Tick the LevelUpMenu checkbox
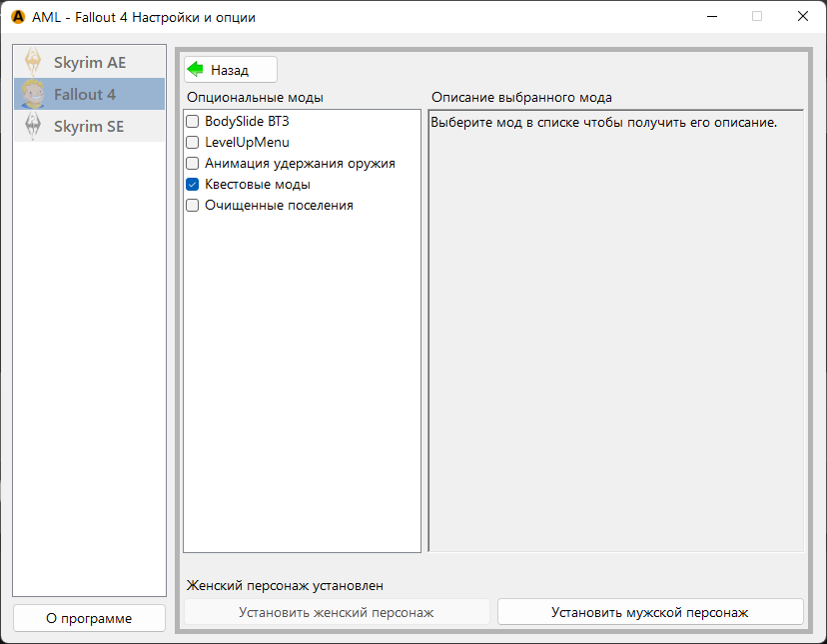Screen dimensions: 827x644 coord(193,142)
